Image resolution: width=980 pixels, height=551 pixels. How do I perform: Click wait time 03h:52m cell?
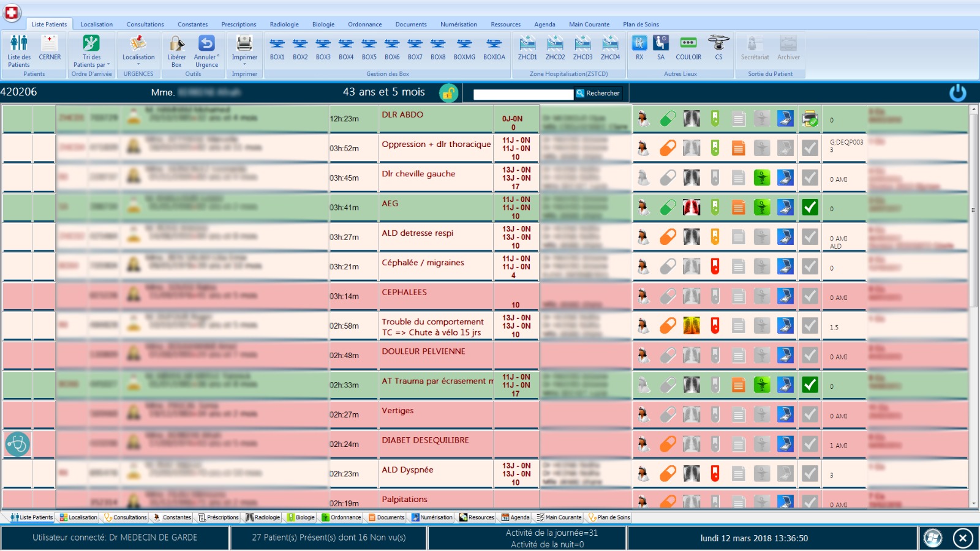tap(353, 148)
